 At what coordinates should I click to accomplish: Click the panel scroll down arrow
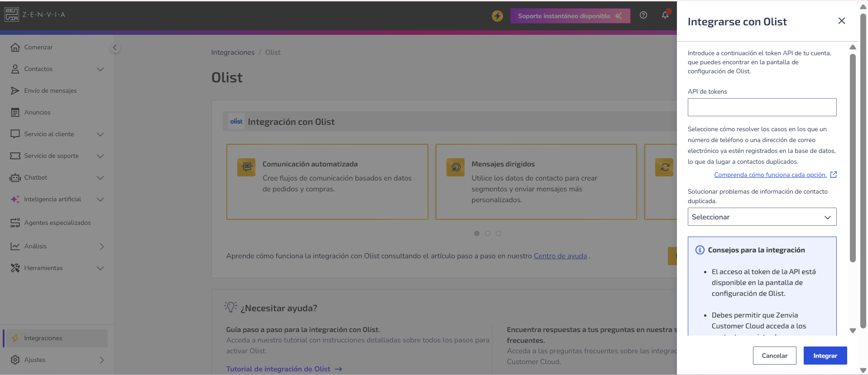coord(853,331)
